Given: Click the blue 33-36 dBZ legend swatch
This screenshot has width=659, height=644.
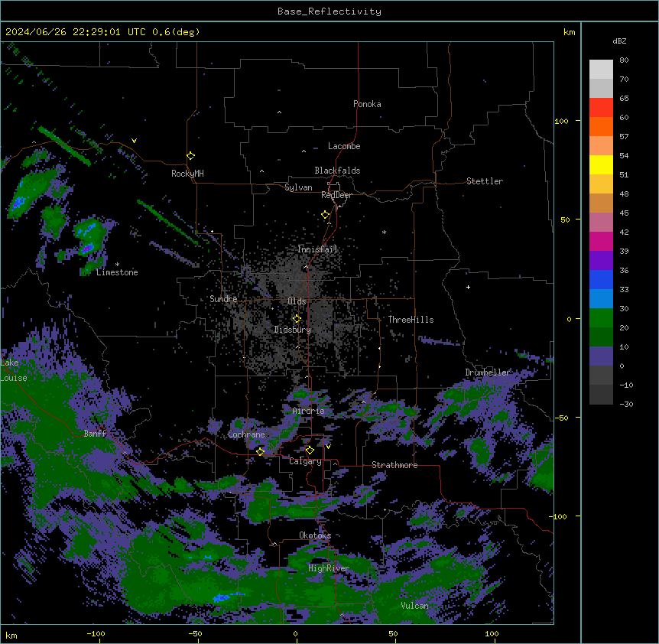Looking at the screenshot, I should coord(601,279).
